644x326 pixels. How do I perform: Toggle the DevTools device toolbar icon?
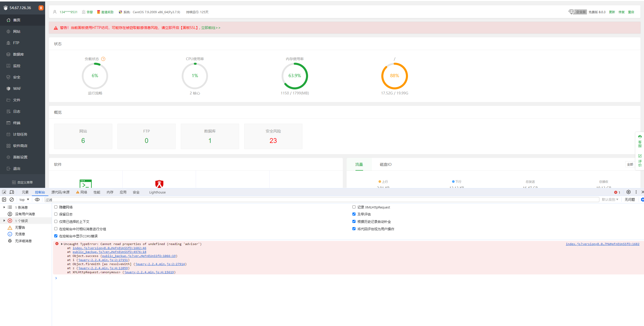pyautogui.click(x=12, y=192)
